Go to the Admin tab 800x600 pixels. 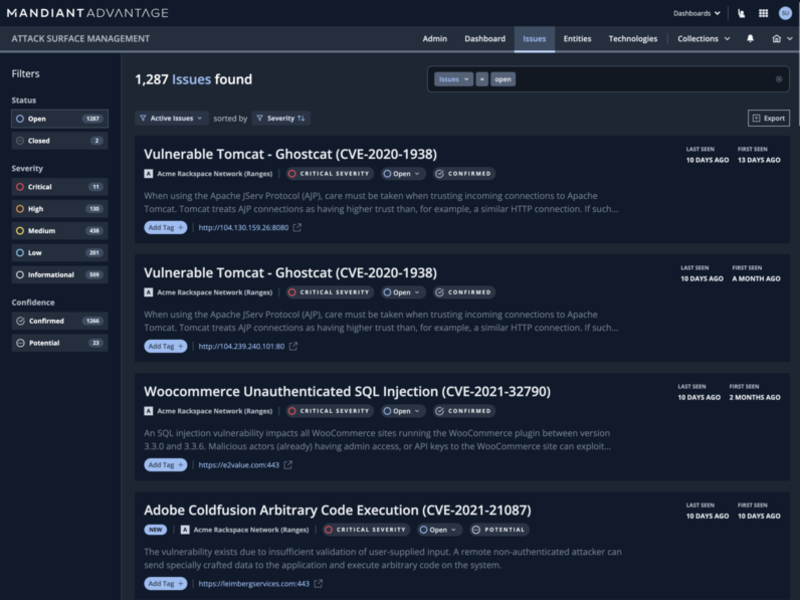435,39
